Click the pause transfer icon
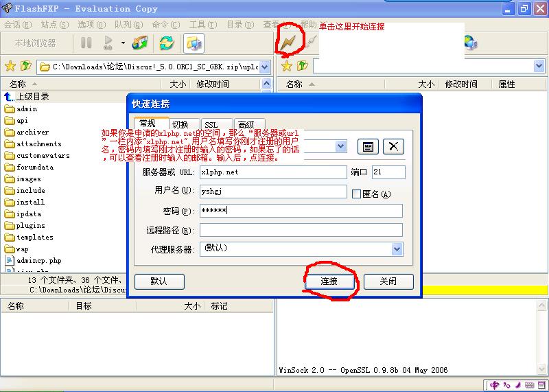Image resolution: width=549 pixels, height=392 pixels. click(x=86, y=43)
